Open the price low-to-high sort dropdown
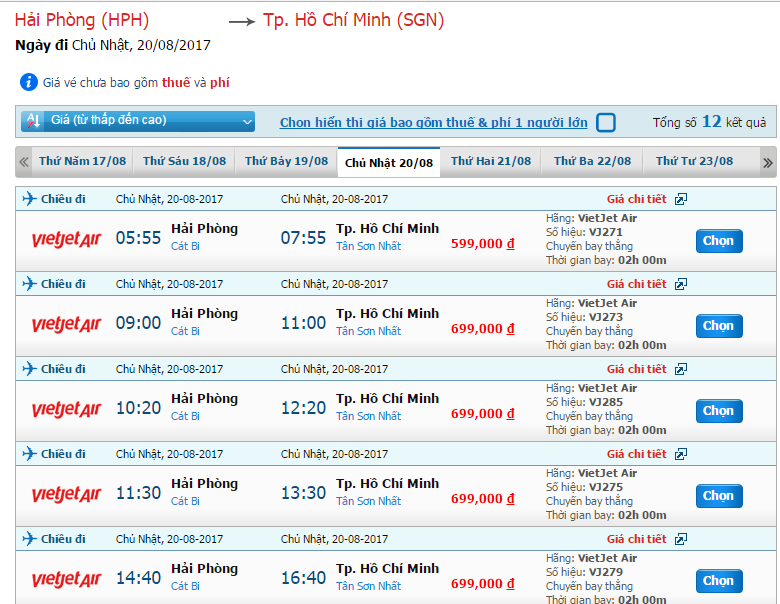 tap(138, 121)
